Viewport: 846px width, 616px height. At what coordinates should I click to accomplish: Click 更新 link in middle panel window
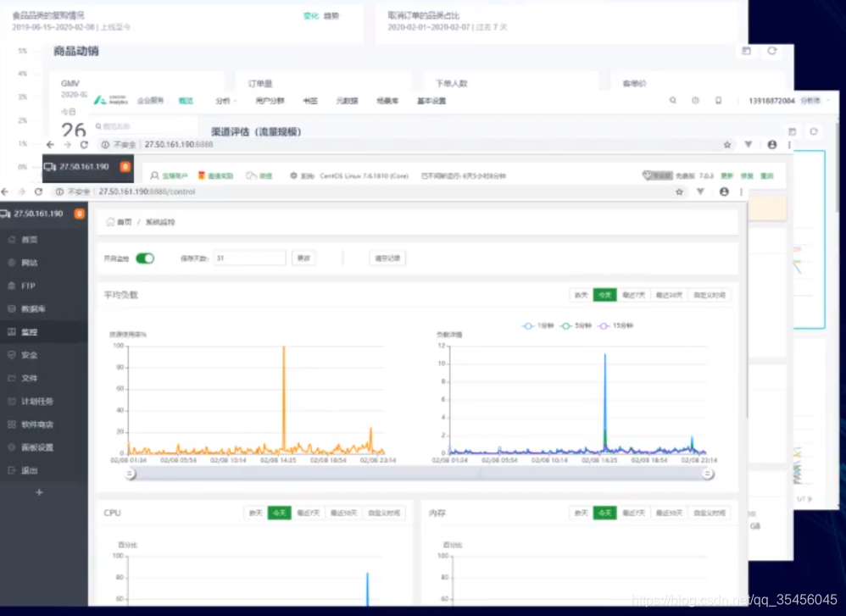(x=727, y=176)
